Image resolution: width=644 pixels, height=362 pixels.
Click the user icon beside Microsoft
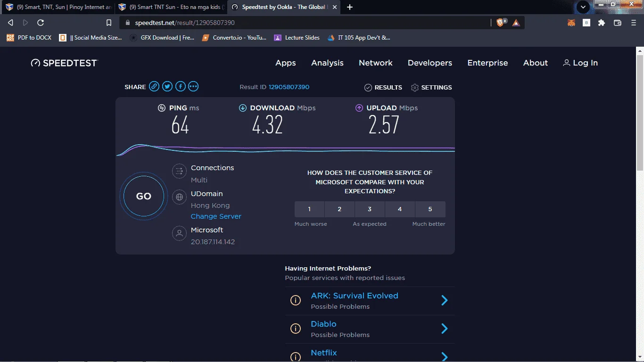pyautogui.click(x=179, y=233)
